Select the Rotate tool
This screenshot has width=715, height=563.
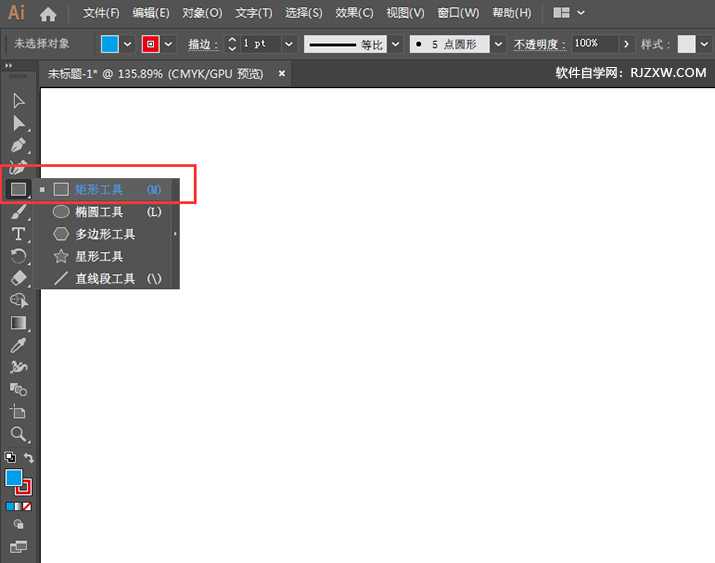pyautogui.click(x=18, y=256)
